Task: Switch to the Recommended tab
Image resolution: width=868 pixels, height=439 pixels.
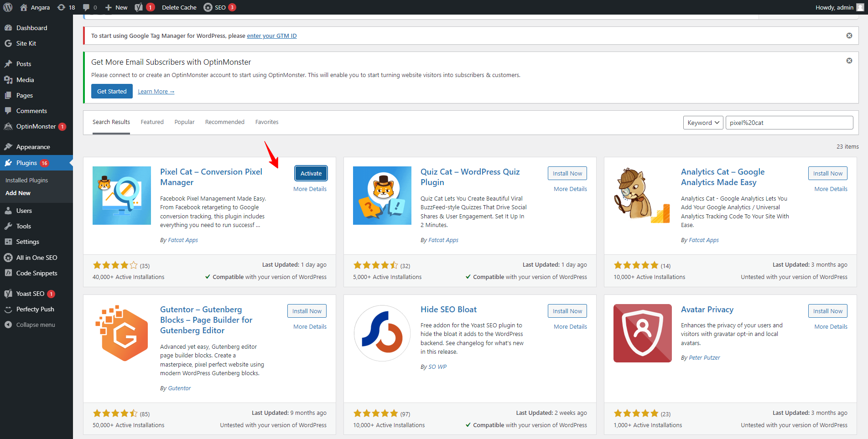Action: pos(225,122)
